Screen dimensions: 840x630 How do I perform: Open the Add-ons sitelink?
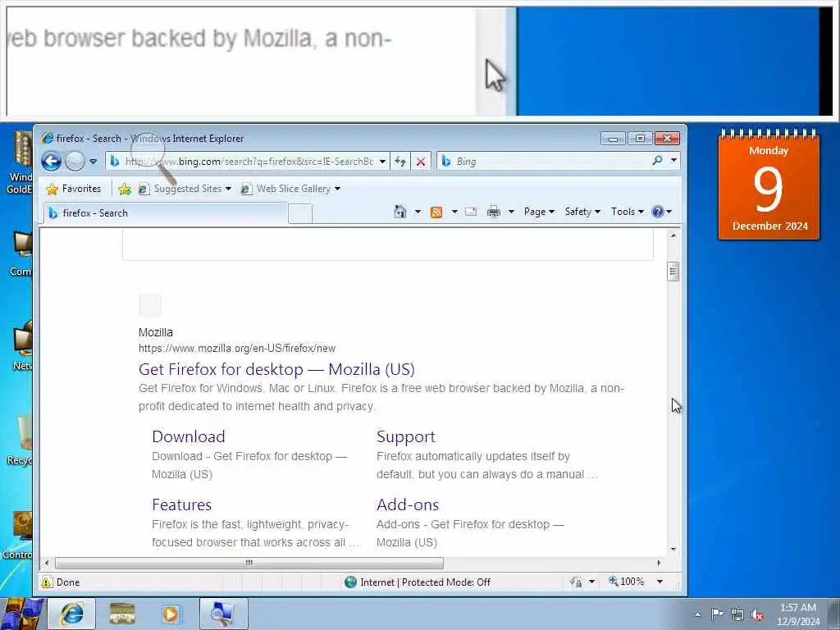pyautogui.click(x=408, y=504)
